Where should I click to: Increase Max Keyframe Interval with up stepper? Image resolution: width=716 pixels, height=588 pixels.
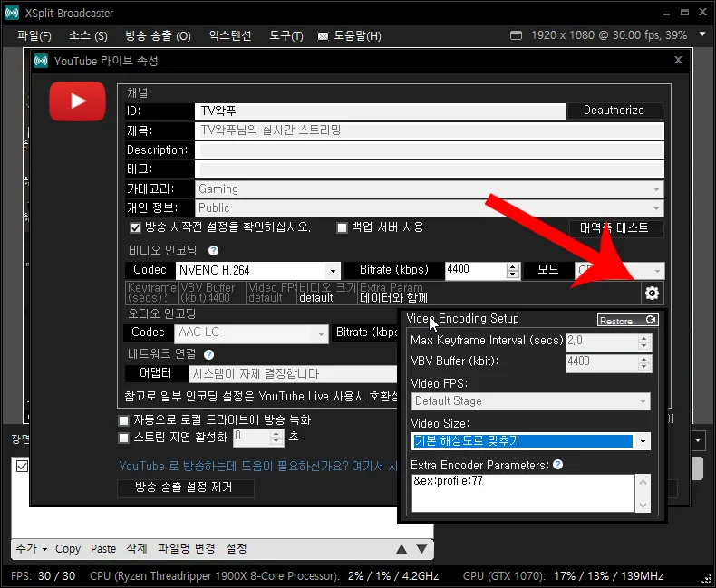tap(643, 338)
